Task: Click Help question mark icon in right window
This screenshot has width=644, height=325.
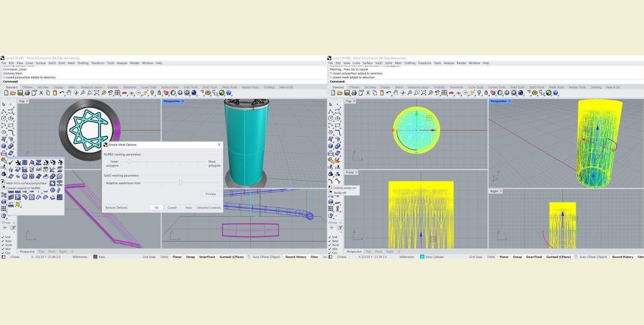Action: [556, 93]
